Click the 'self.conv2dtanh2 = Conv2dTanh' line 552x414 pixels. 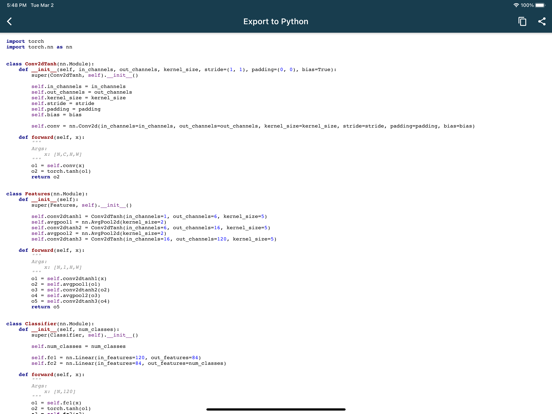(151, 228)
